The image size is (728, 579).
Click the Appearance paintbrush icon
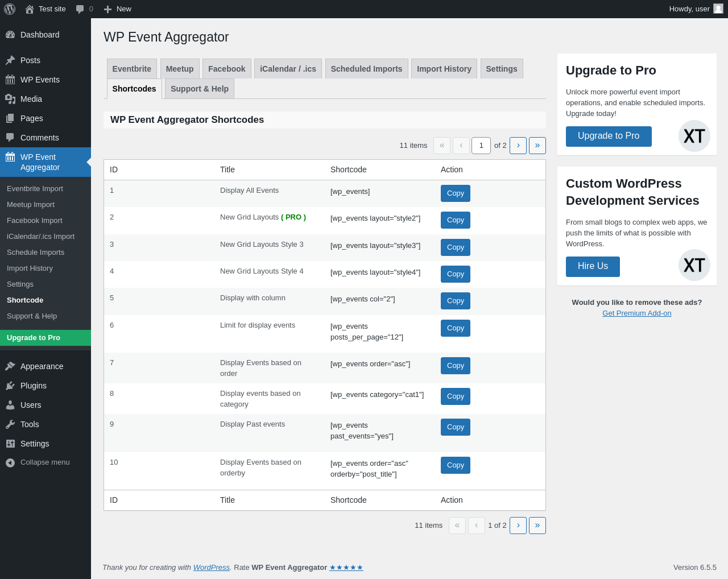coord(10,366)
